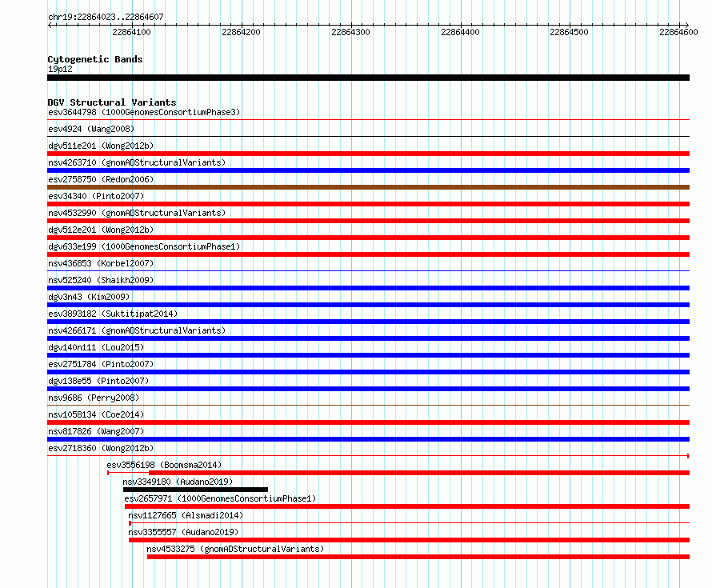
Task: Open variant nsv4532990 (gnomADStructuralVariants)
Action: pos(137,213)
